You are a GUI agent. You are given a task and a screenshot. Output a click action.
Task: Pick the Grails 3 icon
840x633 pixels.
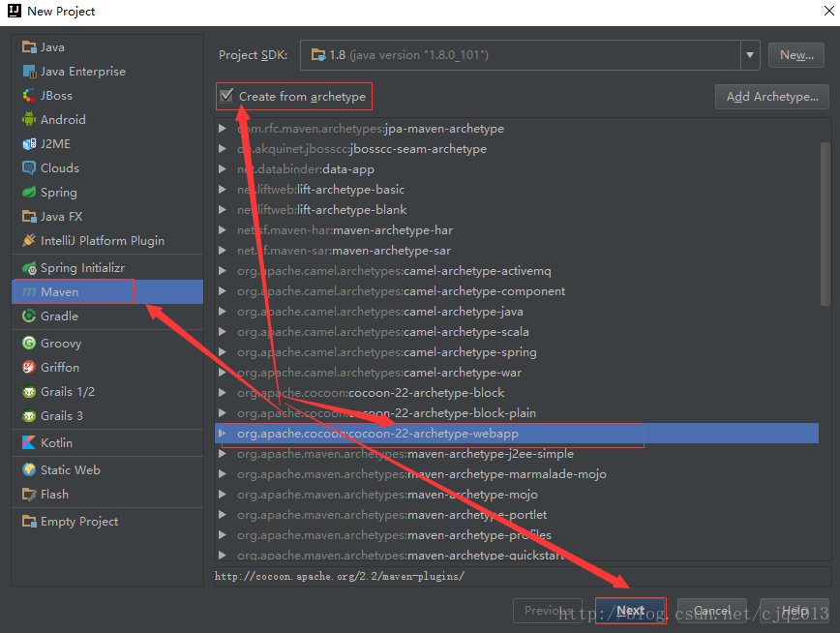(29, 416)
